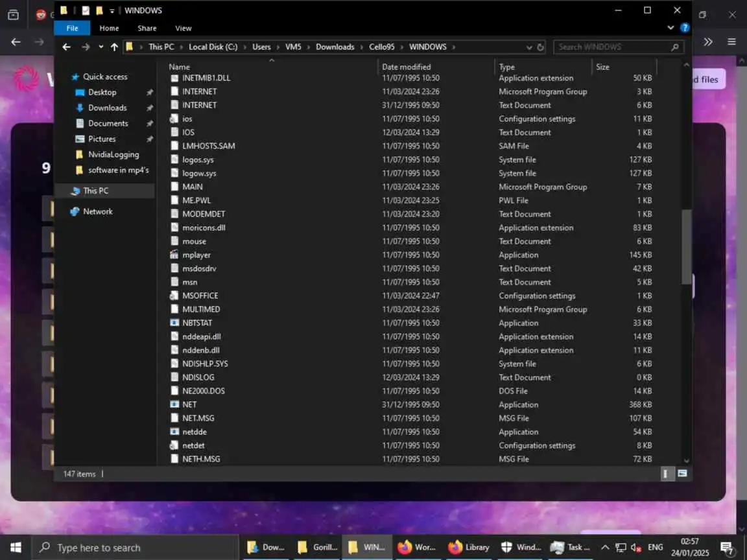747x560 pixels.
Task: Open Quick Access Toolbar customize dropdown
Action: coord(112,10)
